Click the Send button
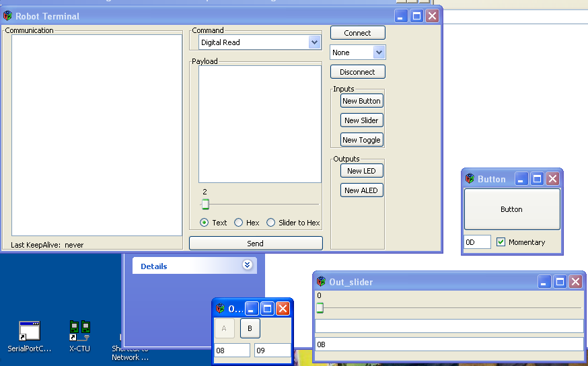This screenshot has width=588, height=366. tap(256, 244)
